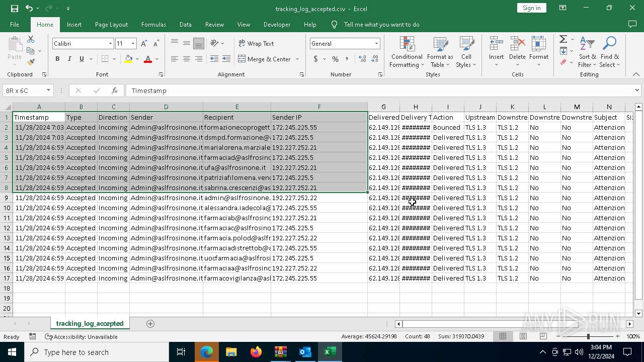Image resolution: width=644 pixels, height=362 pixels.
Task: Switch to the Insert tab
Action: pyautogui.click(x=74, y=25)
